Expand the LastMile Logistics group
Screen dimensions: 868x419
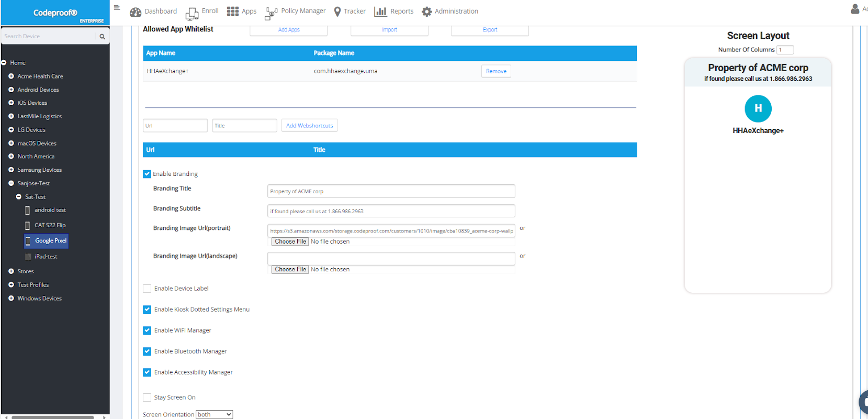click(11, 116)
